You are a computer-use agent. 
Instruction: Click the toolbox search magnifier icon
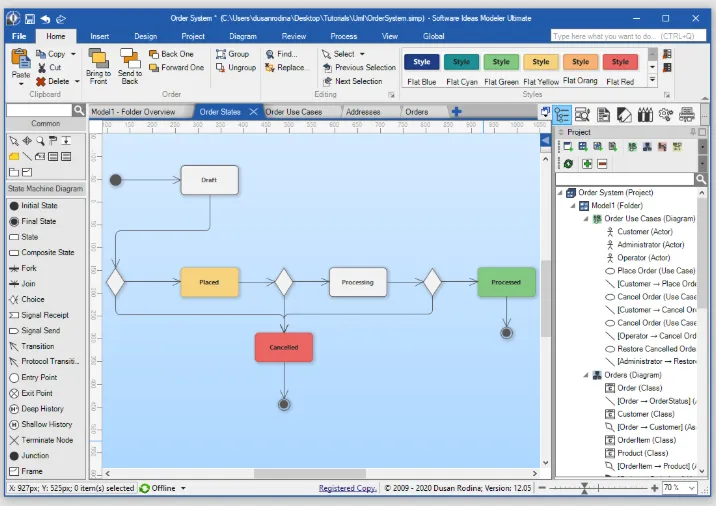[79, 110]
